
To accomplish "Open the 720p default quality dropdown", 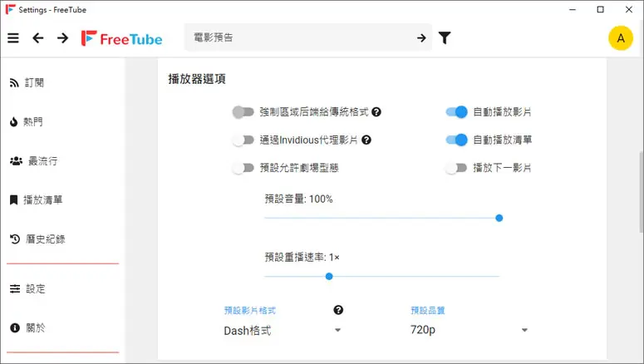I will point(469,330).
